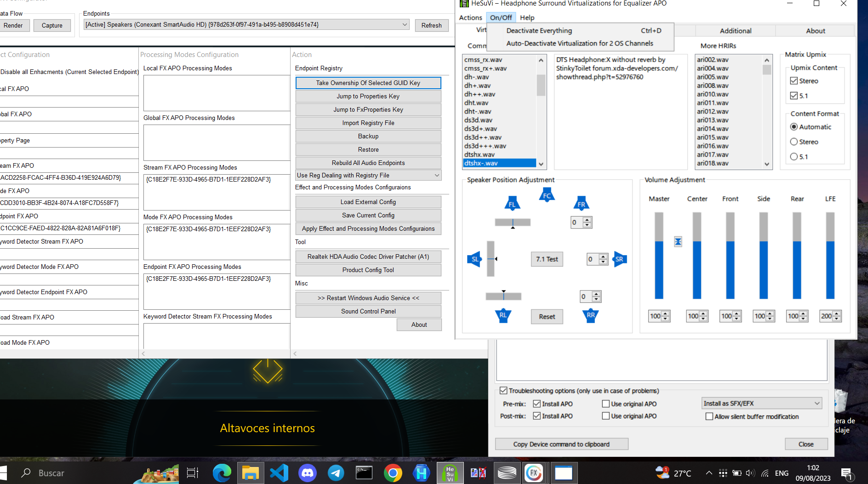Open the Command Prompt taskbar icon
This screenshot has width=868, height=484.
click(364, 473)
